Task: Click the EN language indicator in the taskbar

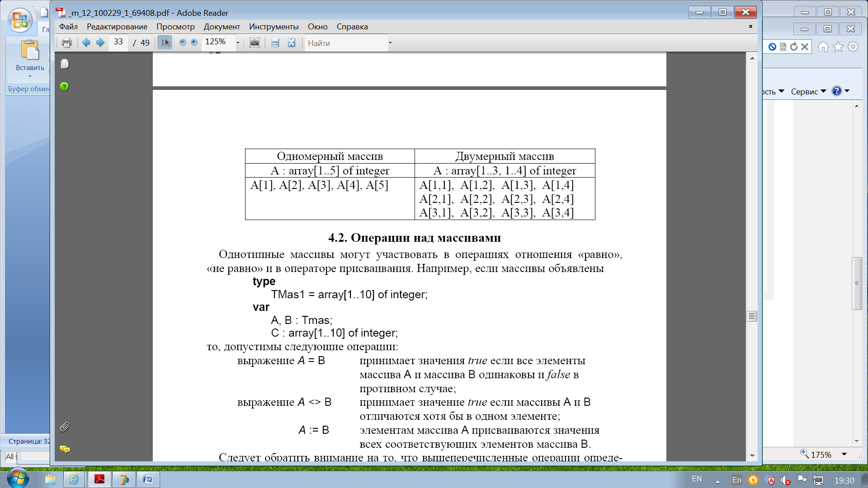Action: (x=697, y=479)
